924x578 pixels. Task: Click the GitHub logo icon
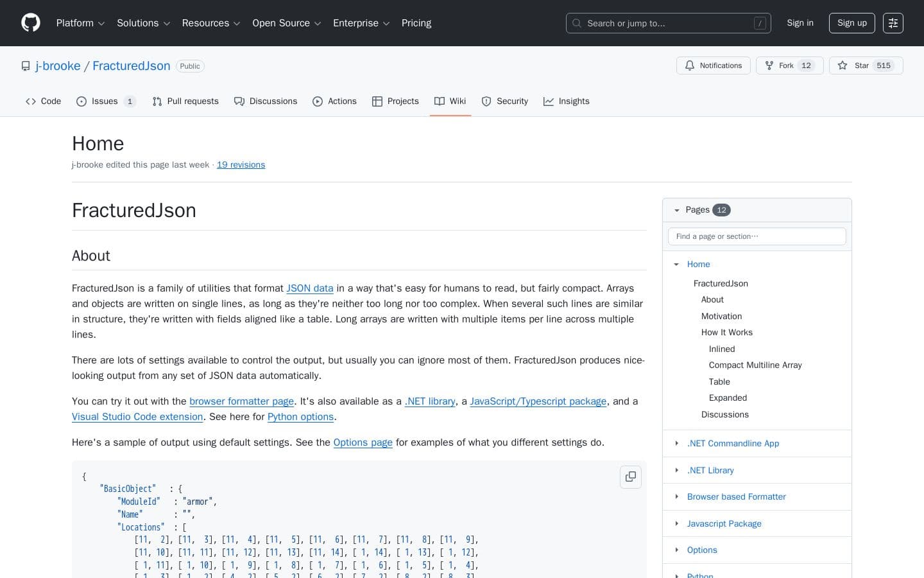31,23
